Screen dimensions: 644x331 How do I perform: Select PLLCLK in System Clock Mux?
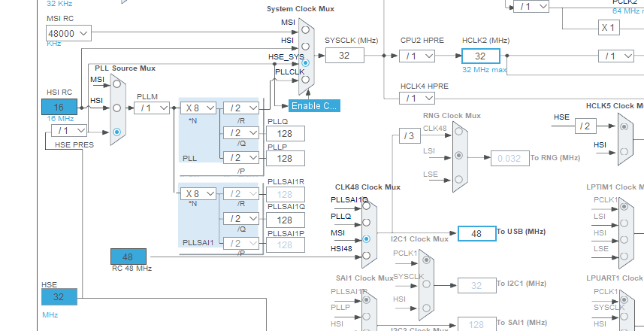(305, 79)
